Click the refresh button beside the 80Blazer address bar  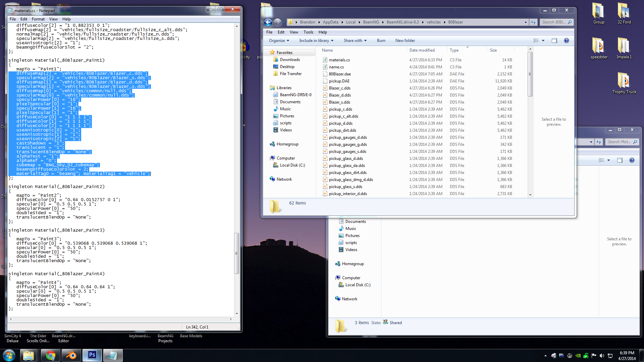click(x=533, y=22)
